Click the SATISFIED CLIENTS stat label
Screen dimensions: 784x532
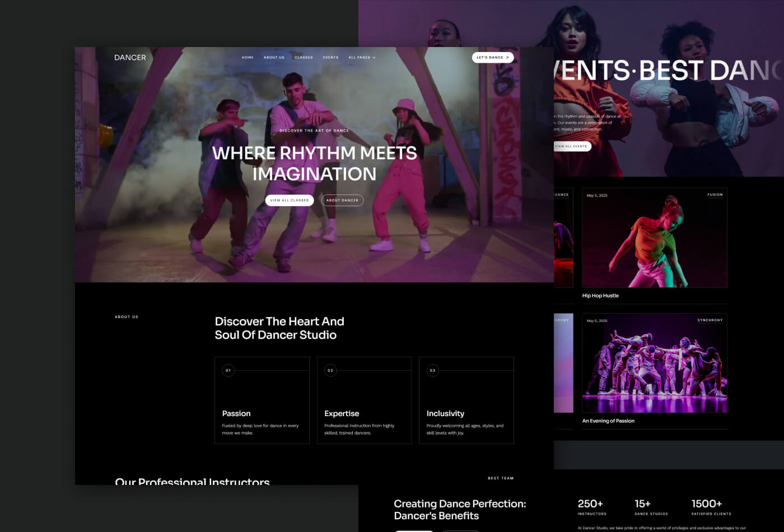[x=711, y=514]
